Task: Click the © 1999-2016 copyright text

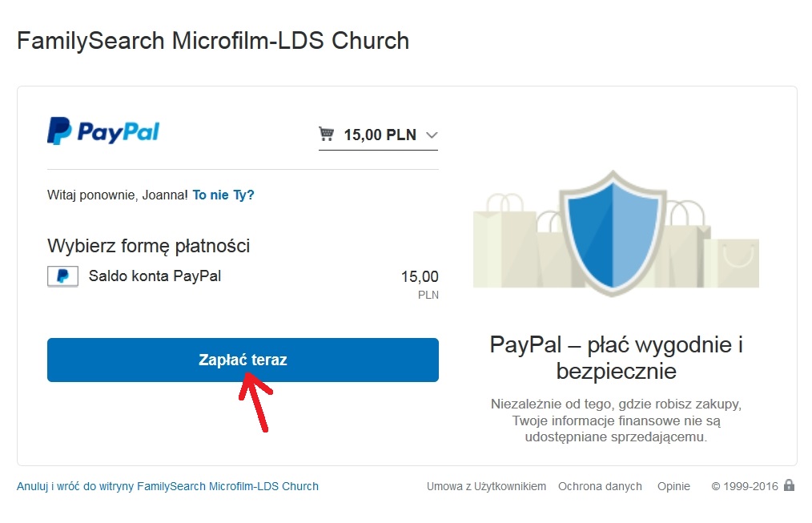Action: coord(745,486)
